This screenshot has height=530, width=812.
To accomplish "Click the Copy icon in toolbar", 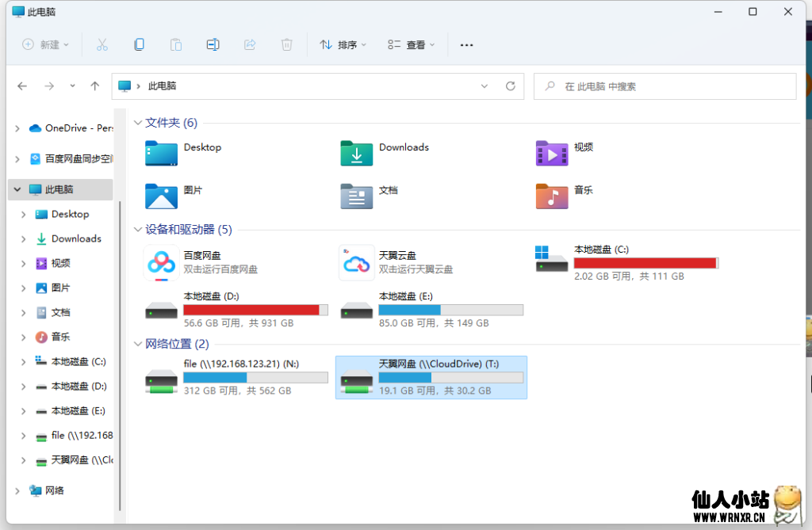I will (x=139, y=45).
